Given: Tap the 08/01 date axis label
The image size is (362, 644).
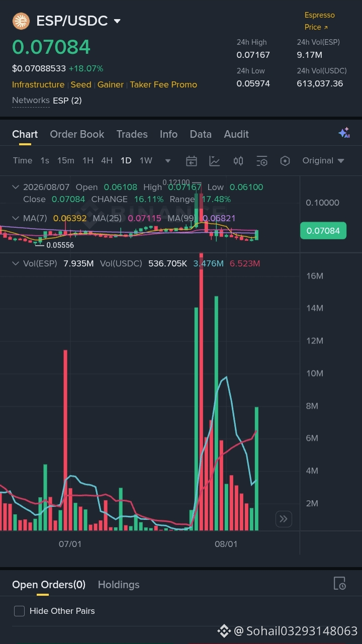Looking at the screenshot, I should pyautogui.click(x=226, y=544).
